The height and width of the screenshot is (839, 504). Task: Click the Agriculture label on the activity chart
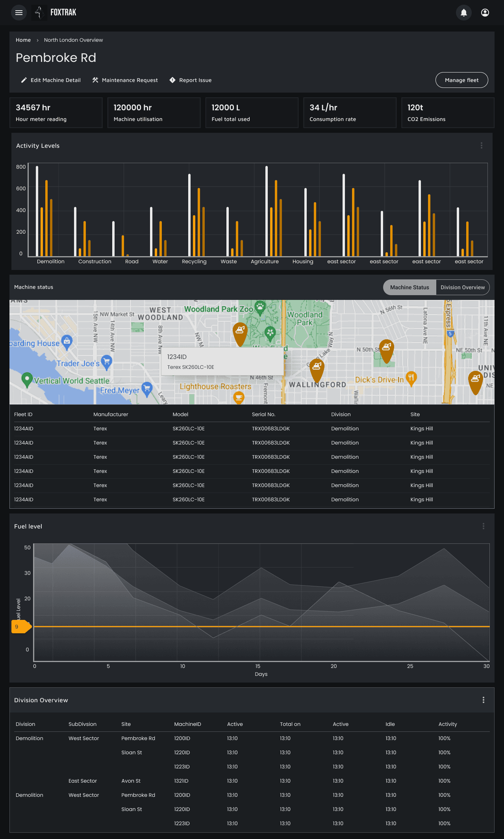coord(265,261)
